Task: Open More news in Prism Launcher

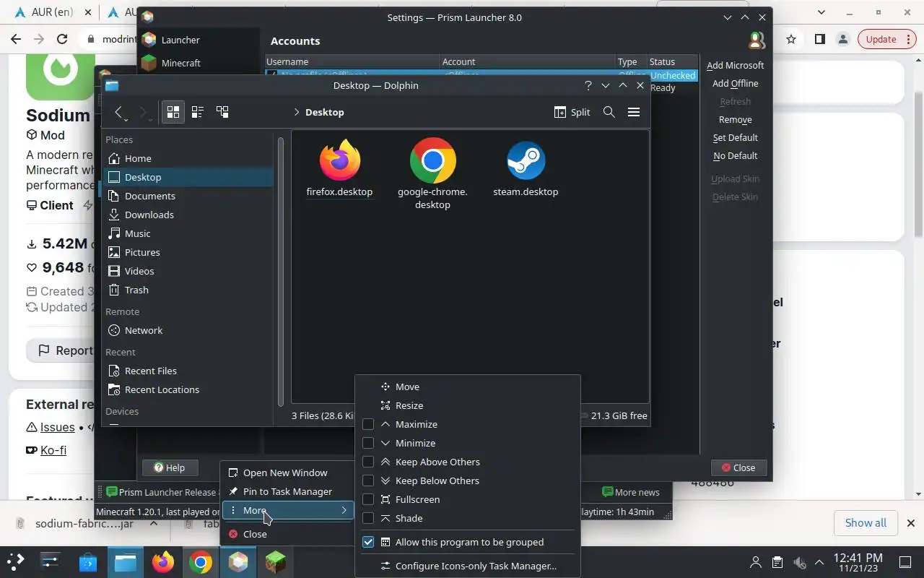Action: [630, 492]
